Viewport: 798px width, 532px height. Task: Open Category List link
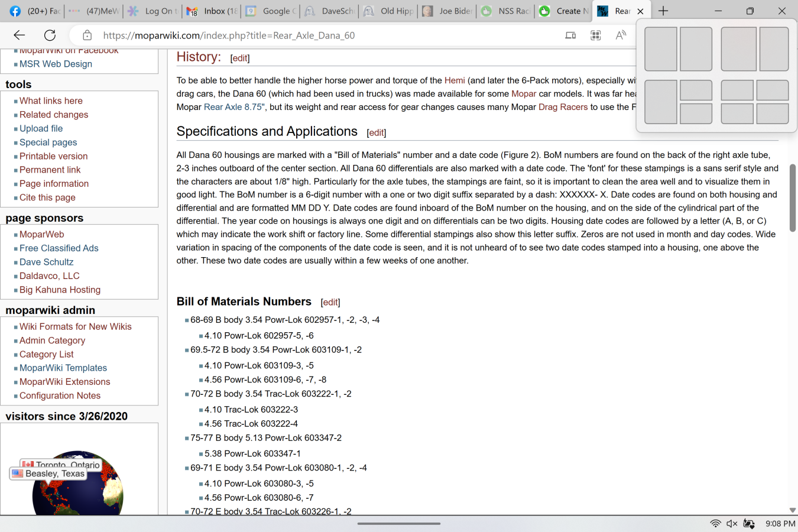(x=46, y=355)
